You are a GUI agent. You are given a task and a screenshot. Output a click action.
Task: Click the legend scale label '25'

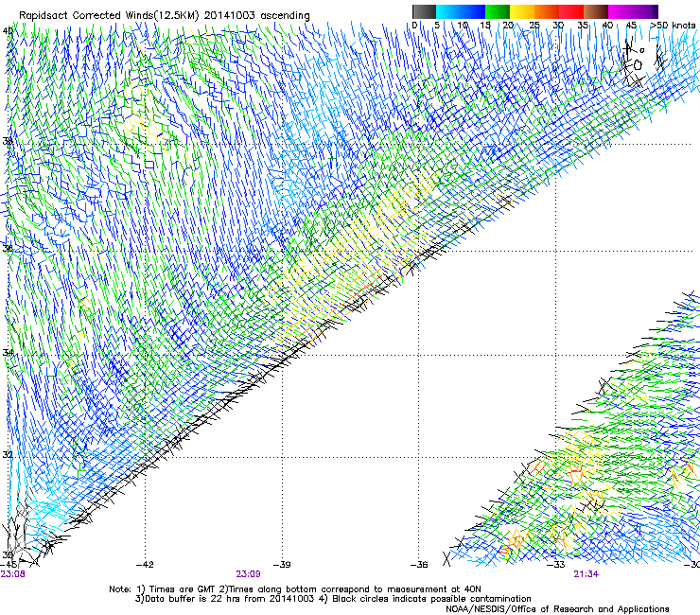[x=534, y=26]
